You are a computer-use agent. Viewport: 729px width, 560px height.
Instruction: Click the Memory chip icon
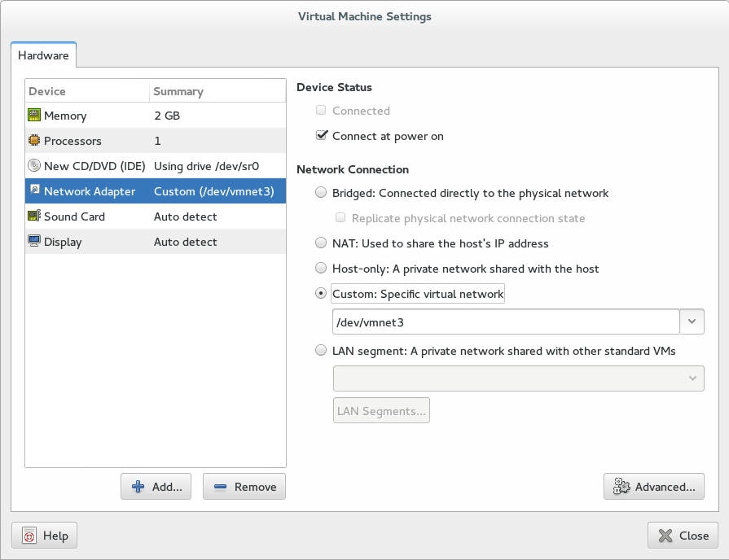click(x=34, y=116)
